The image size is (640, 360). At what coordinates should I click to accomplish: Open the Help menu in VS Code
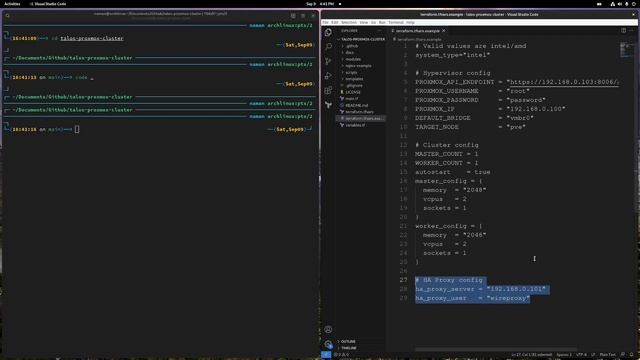click(x=410, y=22)
